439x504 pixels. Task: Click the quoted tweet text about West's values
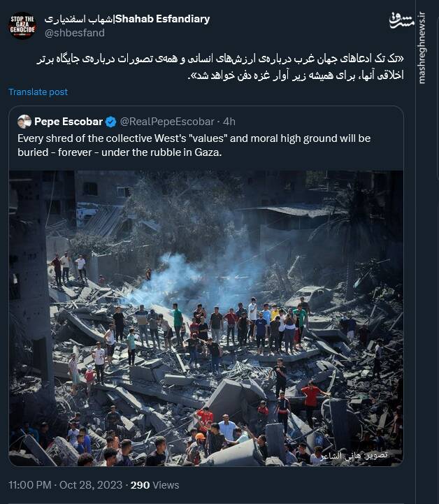tap(194, 145)
